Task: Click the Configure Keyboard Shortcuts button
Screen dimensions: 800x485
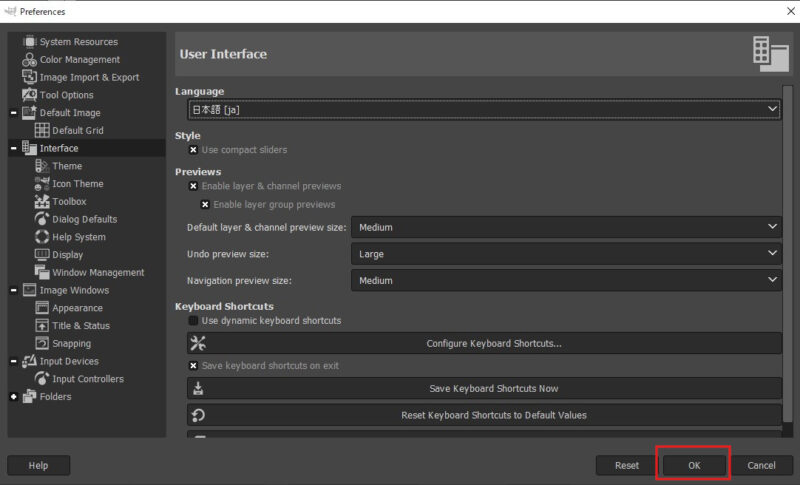Action: (x=484, y=343)
